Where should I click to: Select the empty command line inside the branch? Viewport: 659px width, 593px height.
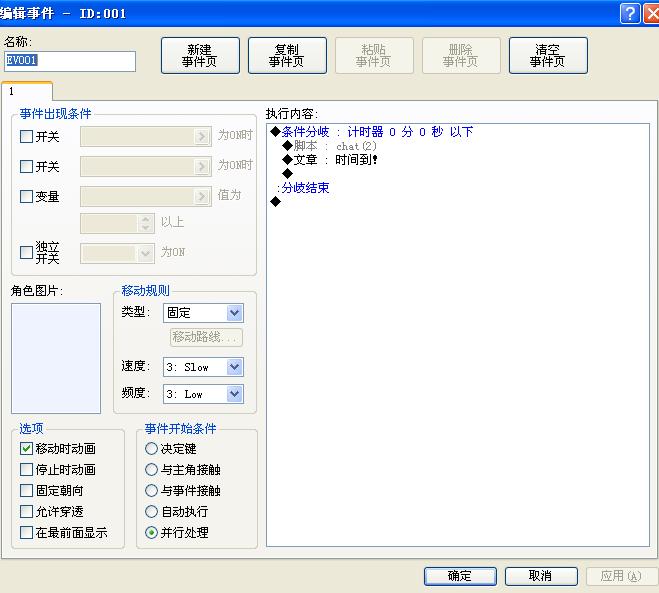pos(287,174)
